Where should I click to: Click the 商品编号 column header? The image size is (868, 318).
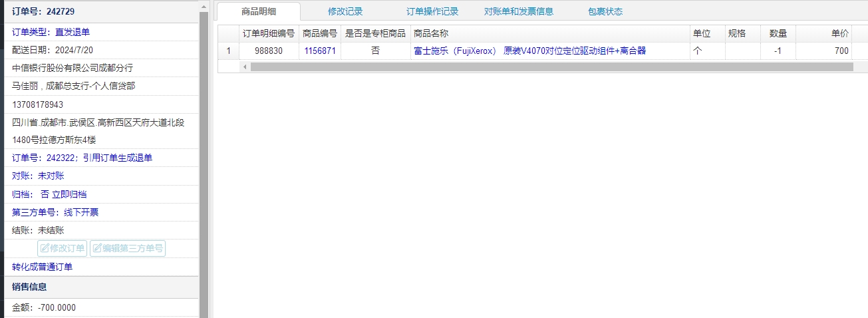tap(320, 33)
